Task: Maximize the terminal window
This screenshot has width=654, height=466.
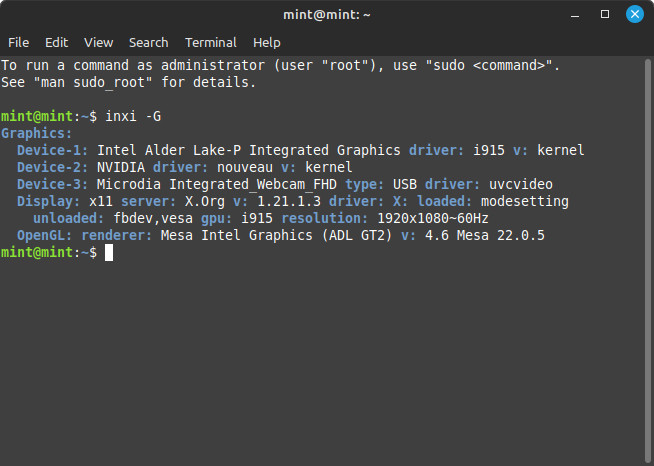Action: [x=605, y=14]
